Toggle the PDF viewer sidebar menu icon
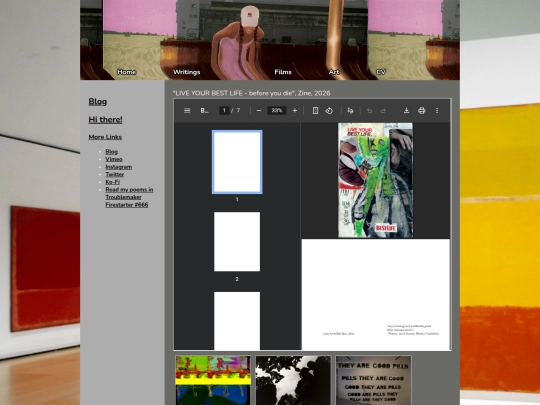This screenshot has width=540, height=405. click(x=187, y=111)
